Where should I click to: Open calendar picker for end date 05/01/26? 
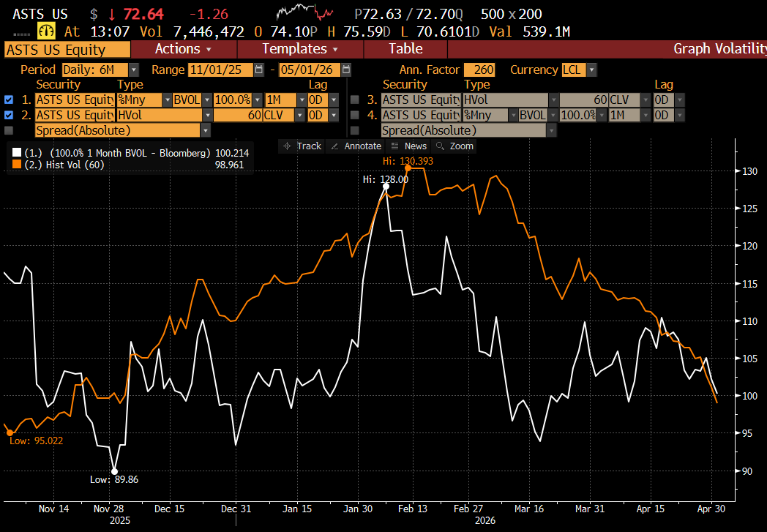tap(346, 70)
